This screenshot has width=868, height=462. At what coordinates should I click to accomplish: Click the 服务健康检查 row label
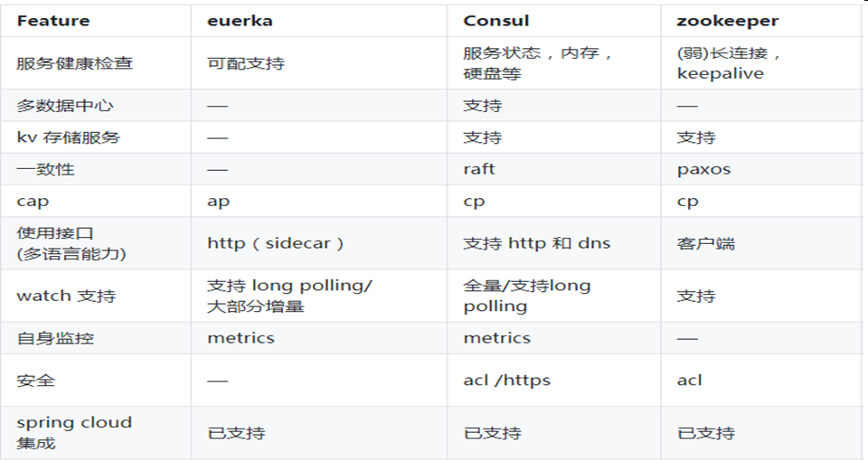coord(75,63)
